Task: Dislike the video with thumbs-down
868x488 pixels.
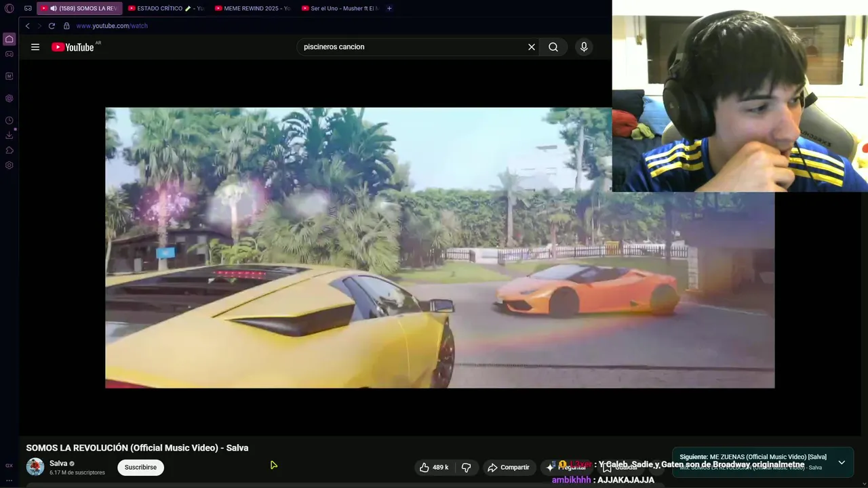Action: tap(467, 467)
